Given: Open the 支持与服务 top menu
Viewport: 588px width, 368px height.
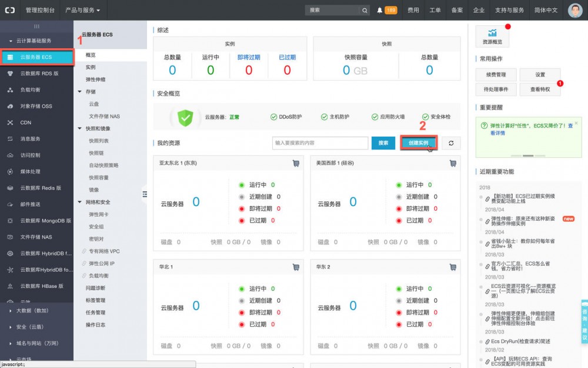Looking at the screenshot, I should click(x=509, y=10).
